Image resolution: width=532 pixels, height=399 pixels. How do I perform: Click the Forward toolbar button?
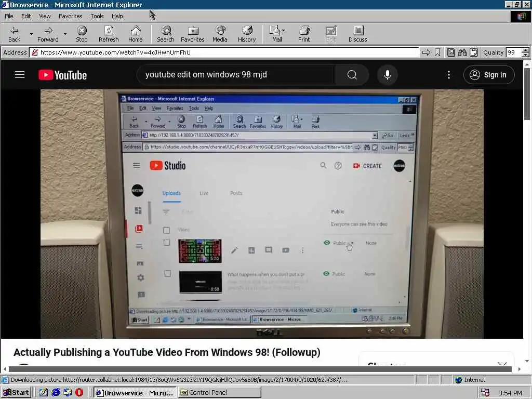click(x=48, y=34)
